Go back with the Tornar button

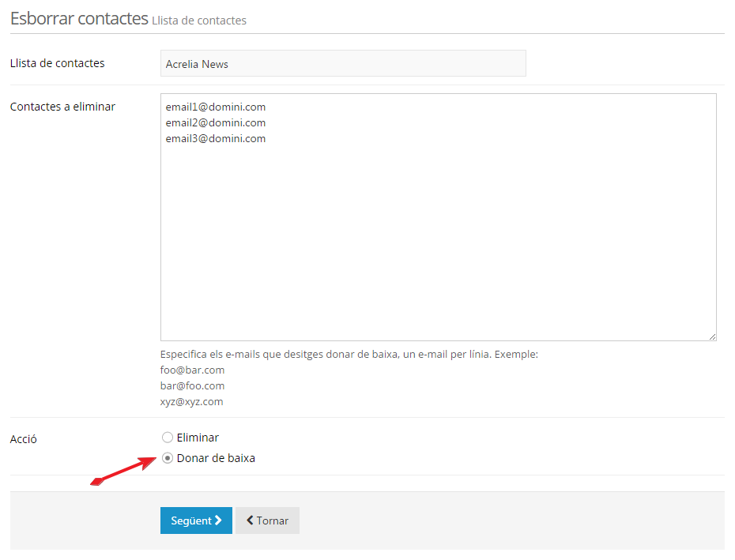coord(267,521)
